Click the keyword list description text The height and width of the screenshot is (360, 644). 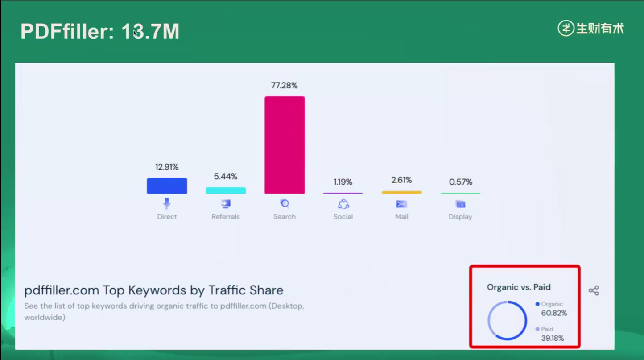(164, 312)
